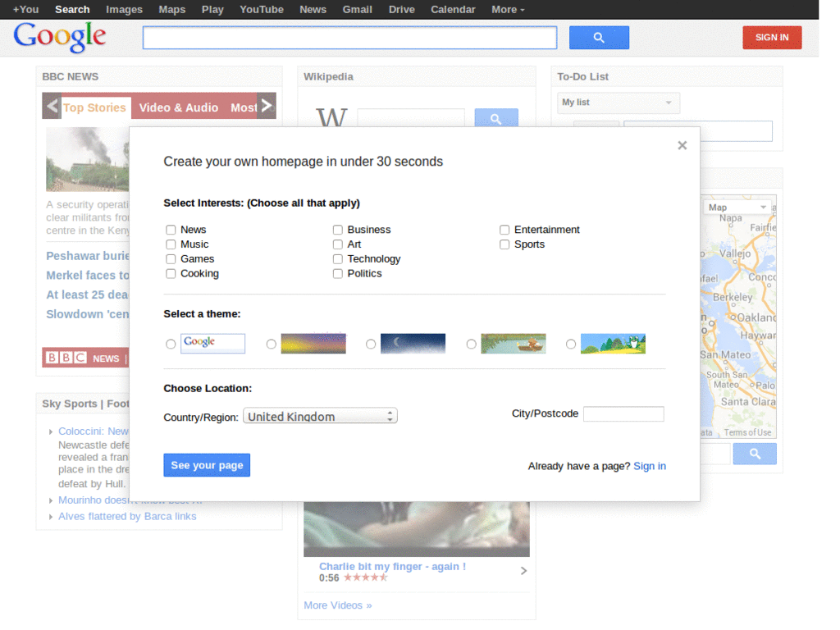
Task: Check the Cooking interest checkbox
Action: [x=171, y=274]
